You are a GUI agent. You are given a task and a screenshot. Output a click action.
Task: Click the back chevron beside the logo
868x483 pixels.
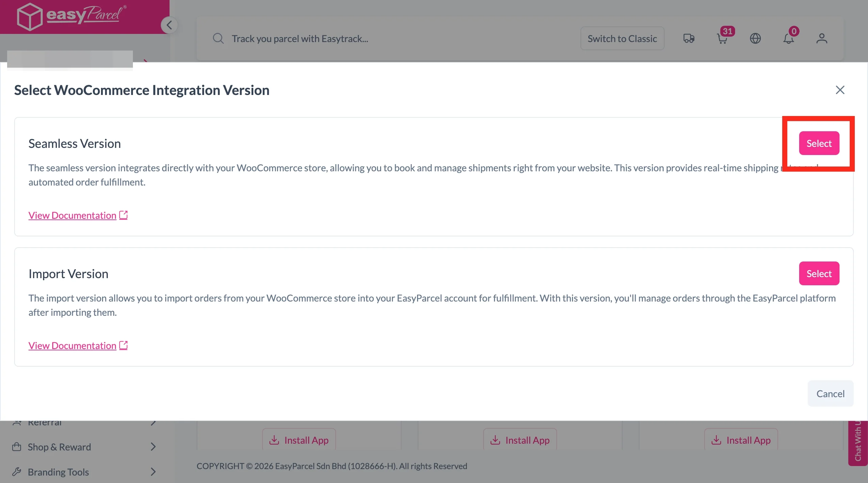[169, 25]
